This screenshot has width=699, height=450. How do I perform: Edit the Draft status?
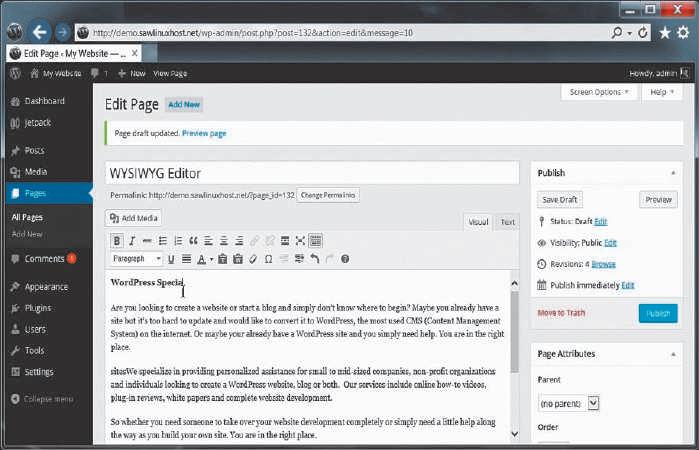(x=600, y=221)
